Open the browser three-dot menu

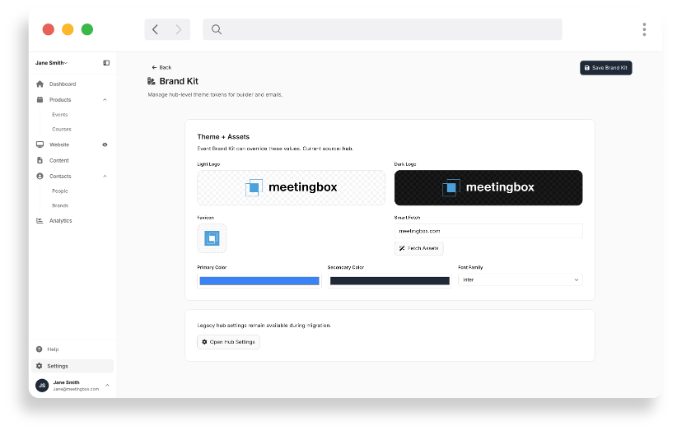coord(644,29)
